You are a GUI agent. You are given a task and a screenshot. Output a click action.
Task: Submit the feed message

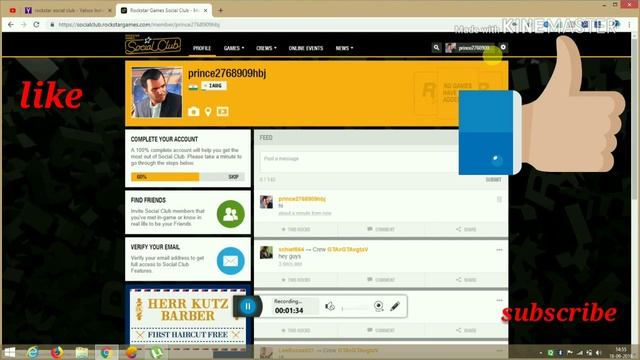(493, 180)
